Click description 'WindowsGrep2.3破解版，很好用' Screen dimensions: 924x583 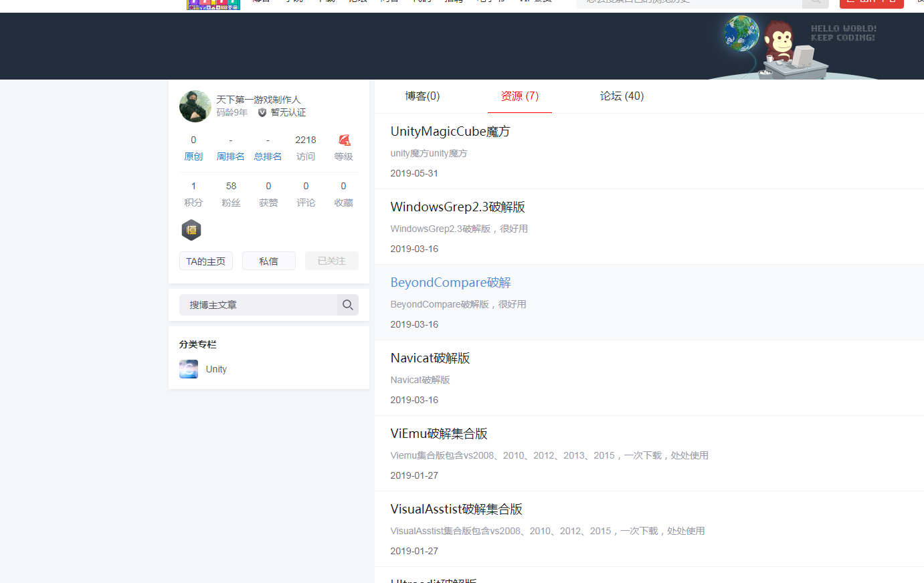[x=459, y=229]
